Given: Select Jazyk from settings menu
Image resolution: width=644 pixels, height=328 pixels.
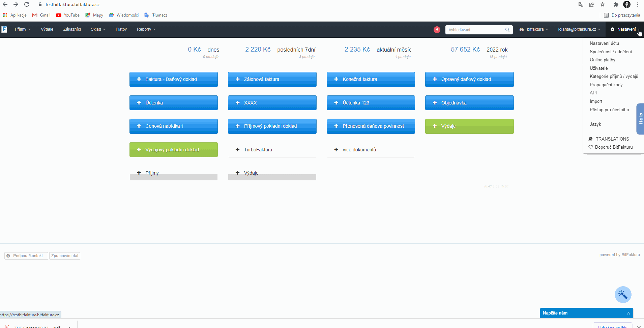Looking at the screenshot, I should click(595, 124).
